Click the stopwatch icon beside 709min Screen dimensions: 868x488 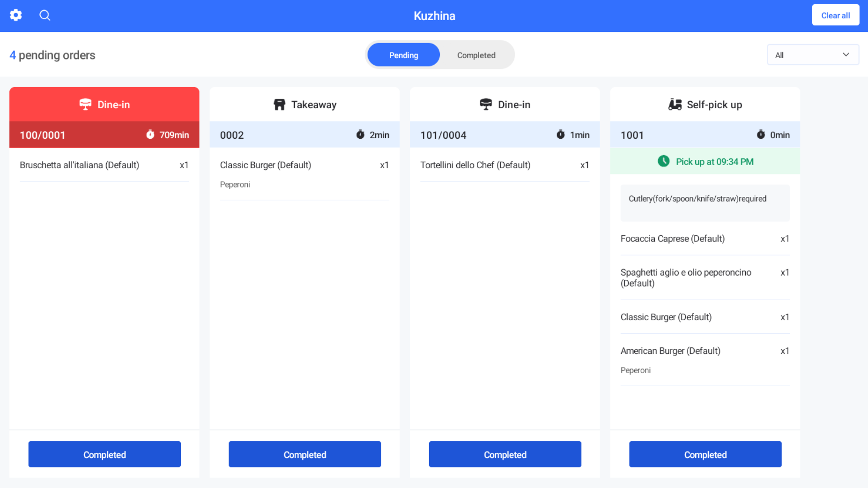point(150,135)
